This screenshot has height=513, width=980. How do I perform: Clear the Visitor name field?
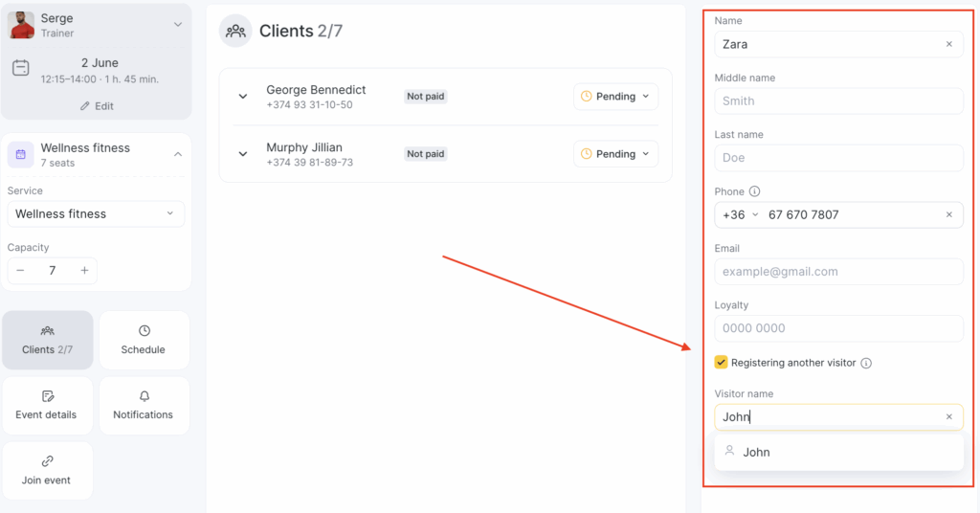point(949,416)
